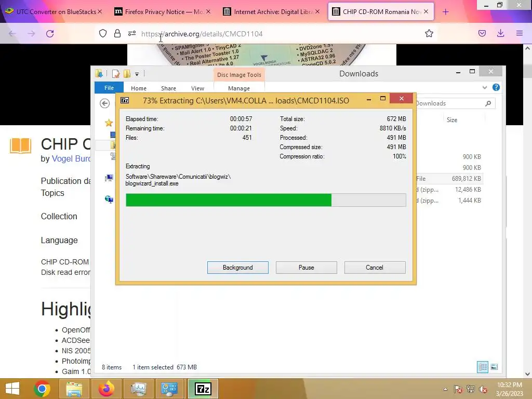Screen dimensions: 532x399
Task: Select the Favorites star in Explorer sidebar
Action: click(109, 123)
